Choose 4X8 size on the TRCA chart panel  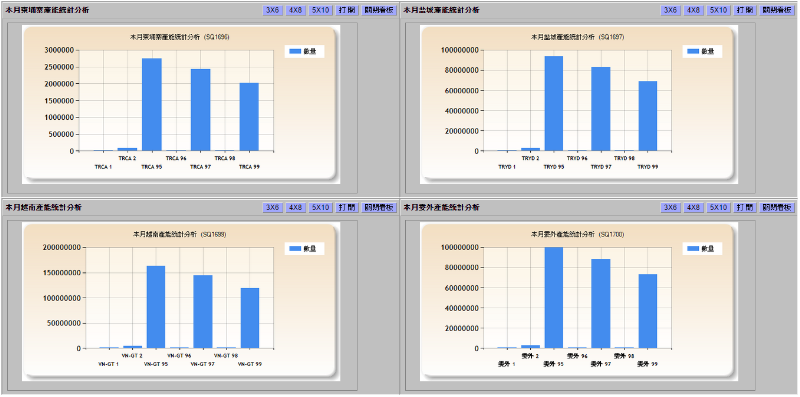tap(295, 10)
